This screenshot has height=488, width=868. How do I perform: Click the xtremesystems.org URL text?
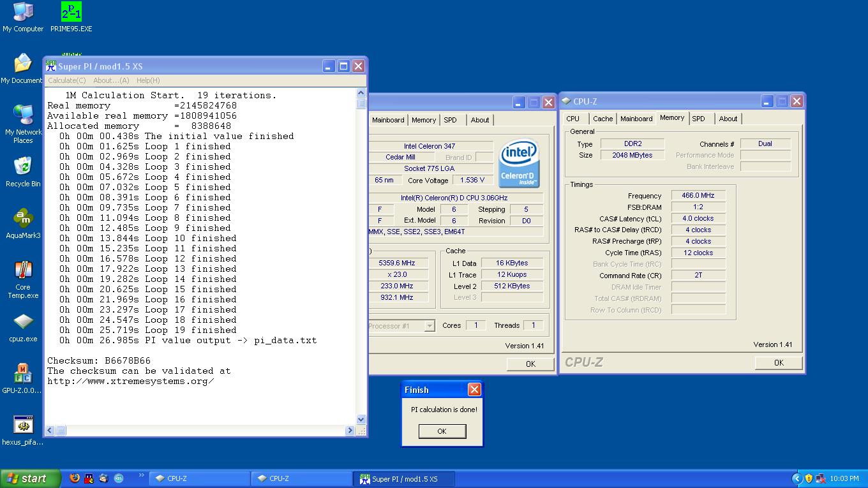(x=130, y=381)
